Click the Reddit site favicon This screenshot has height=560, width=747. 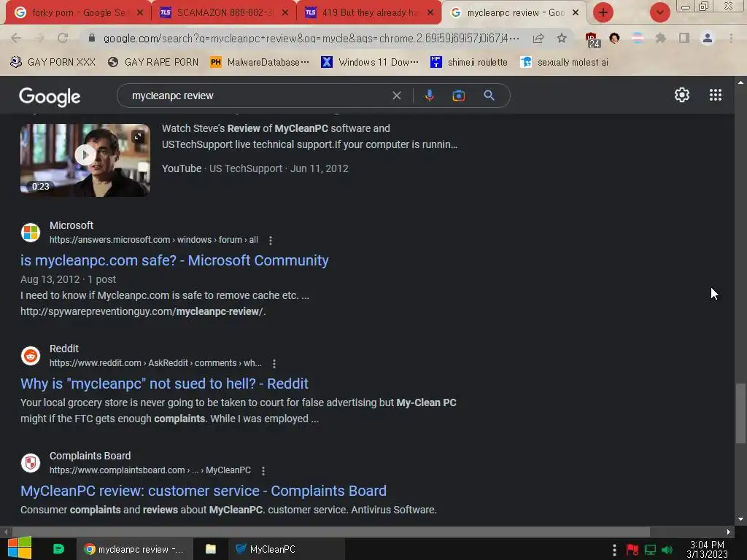(x=31, y=356)
